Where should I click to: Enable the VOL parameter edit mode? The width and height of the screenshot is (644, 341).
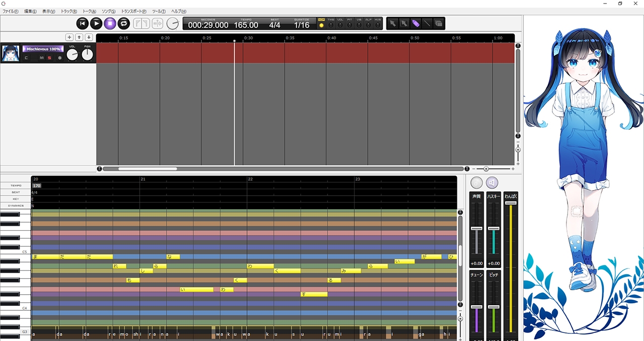click(x=340, y=25)
